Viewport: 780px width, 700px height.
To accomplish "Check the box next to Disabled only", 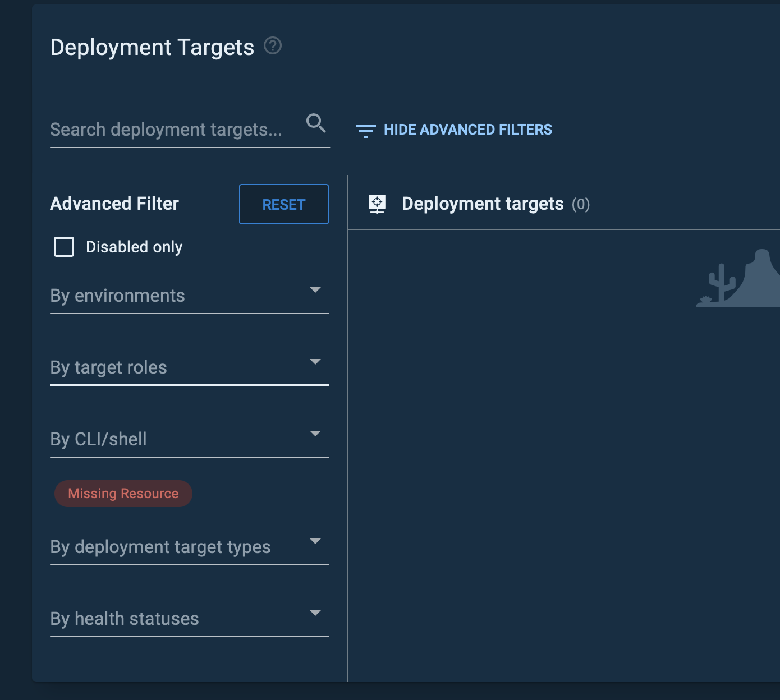I will click(64, 246).
